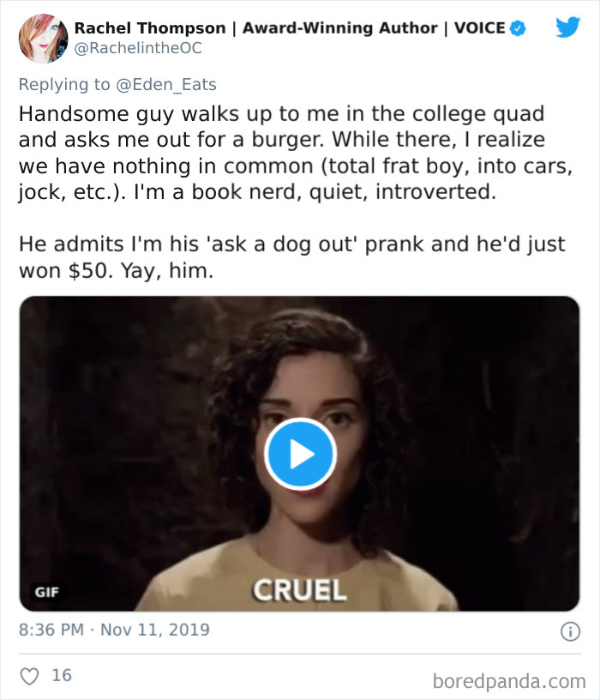Click the GIF label badge
This screenshot has width=600, height=700.
tap(45, 591)
